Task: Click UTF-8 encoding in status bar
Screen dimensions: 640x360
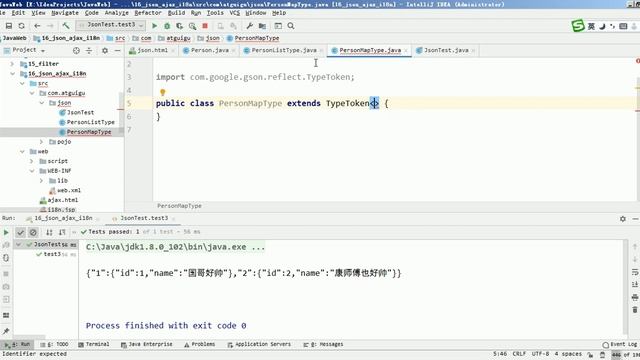Action: coord(540,354)
